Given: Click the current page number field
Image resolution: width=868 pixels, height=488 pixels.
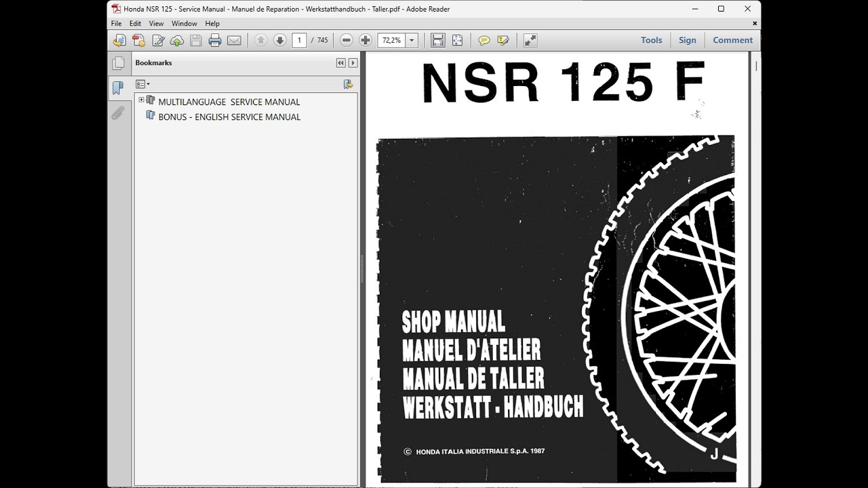Looking at the screenshot, I should click(x=299, y=41).
